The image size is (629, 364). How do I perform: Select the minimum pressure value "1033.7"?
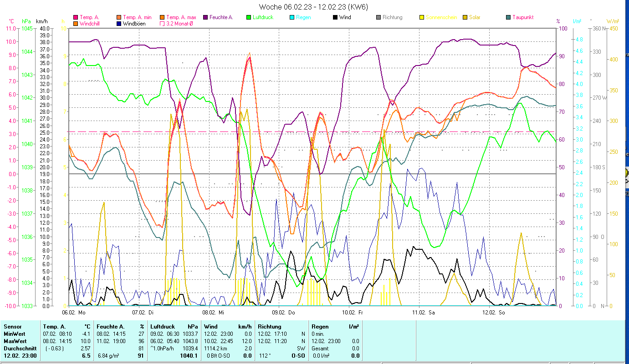tap(190, 334)
